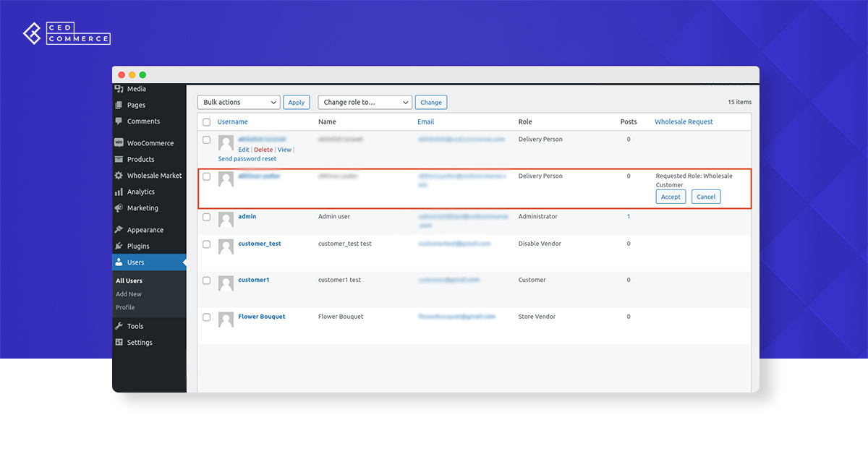Check the box for Flower Bouquet row
This screenshot has width=868, height=454.
point(207,317)
